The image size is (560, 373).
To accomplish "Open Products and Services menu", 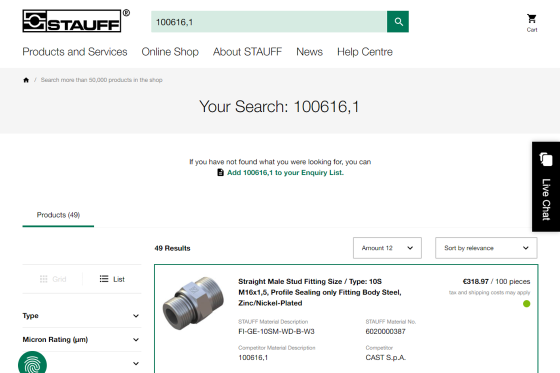I will 75,52.
